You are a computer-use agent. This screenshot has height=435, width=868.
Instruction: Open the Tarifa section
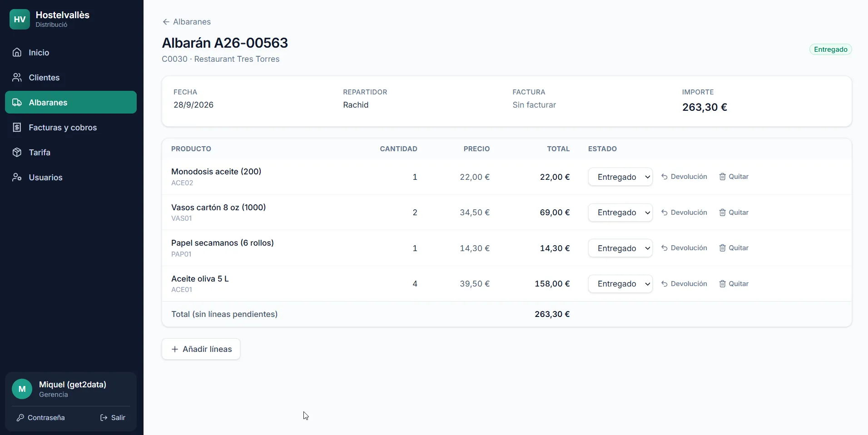point(71,152)
